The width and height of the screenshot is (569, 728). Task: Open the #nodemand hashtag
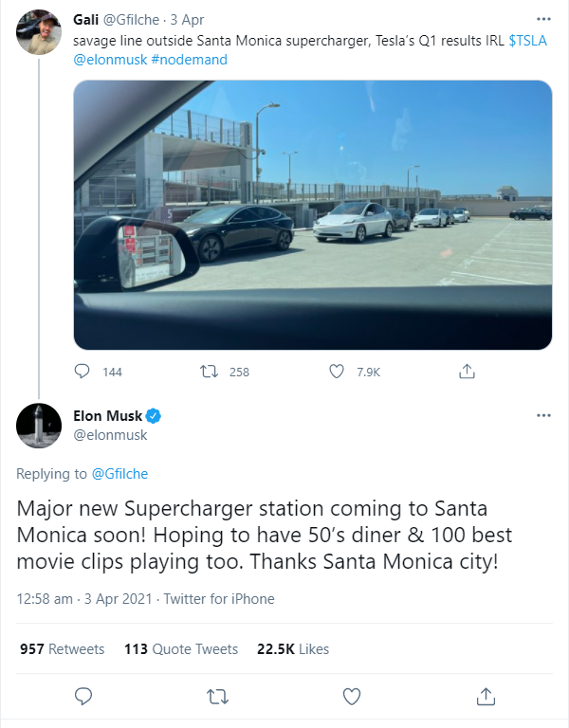click(190, 60)
